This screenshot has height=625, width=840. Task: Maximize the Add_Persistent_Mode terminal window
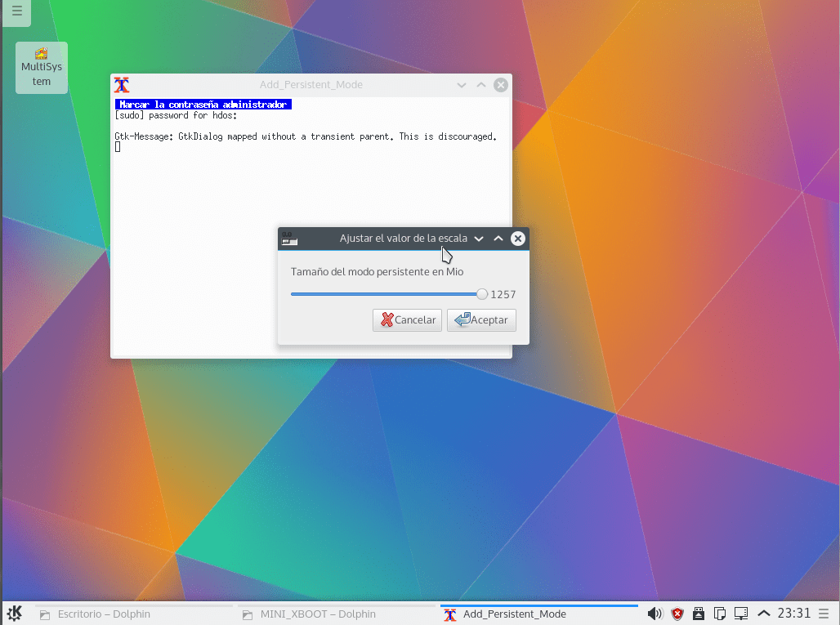pyautogui.click(x=481, y=85)
